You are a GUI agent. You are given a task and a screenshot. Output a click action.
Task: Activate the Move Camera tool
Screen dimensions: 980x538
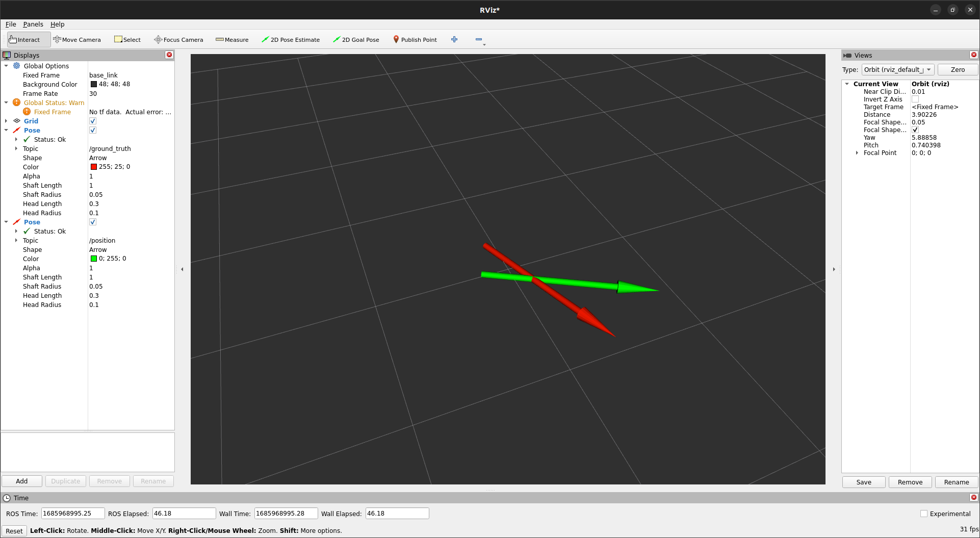(77, 39)
